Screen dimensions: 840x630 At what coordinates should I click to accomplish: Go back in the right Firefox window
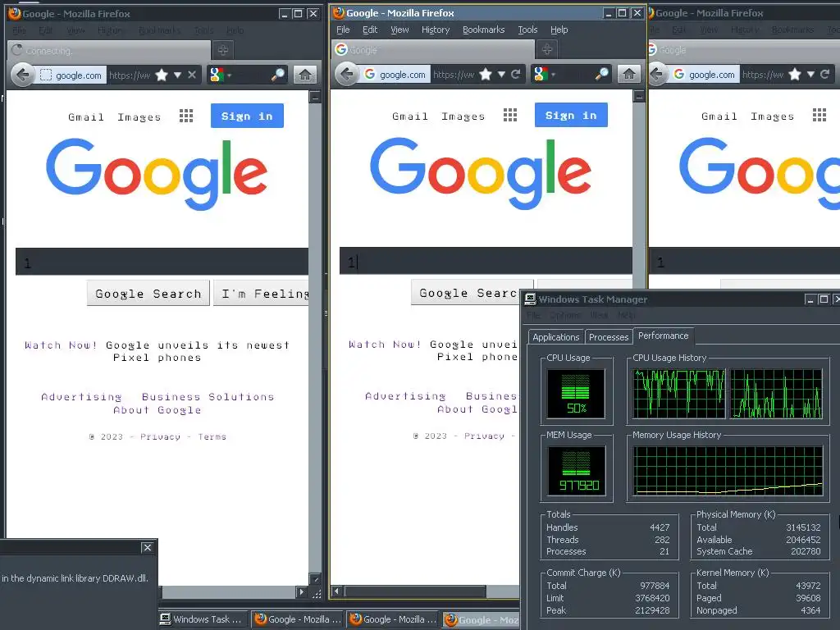[x=657, y=74]
